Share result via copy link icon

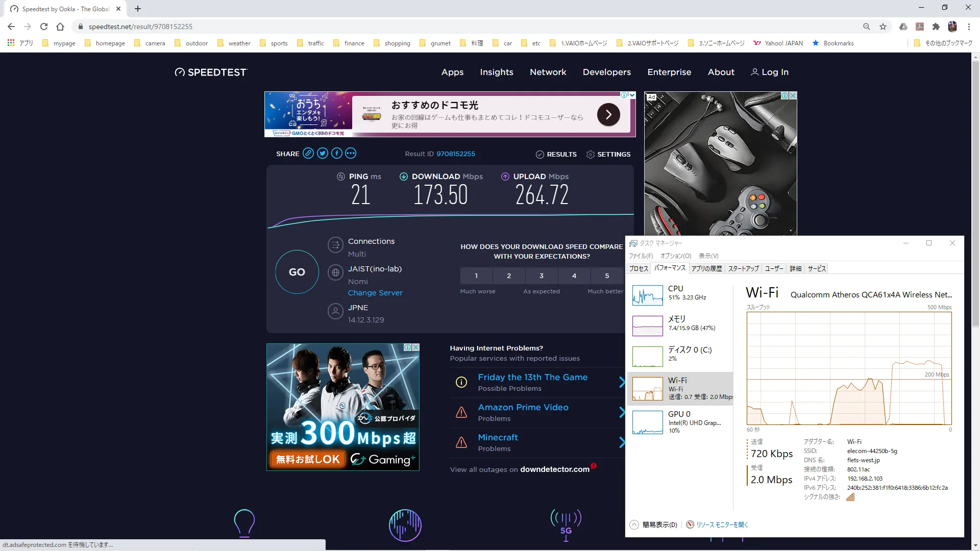click(x=308, y=153)
